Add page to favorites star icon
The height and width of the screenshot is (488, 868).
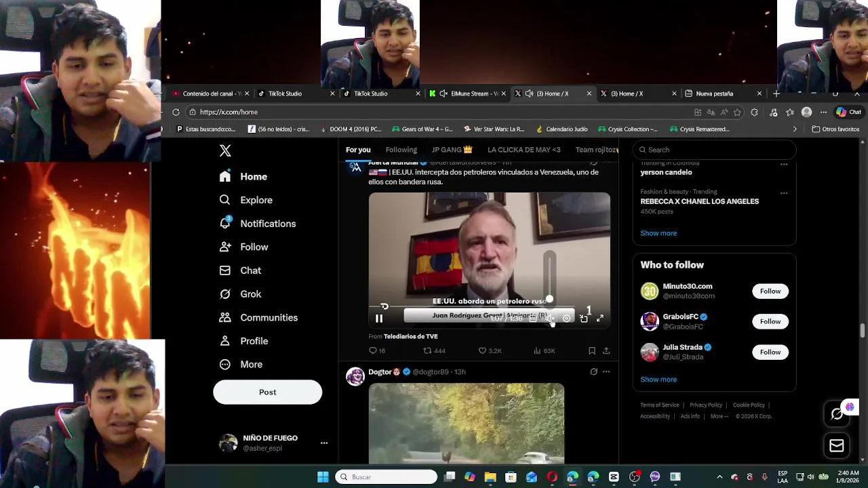(x=737, y=112)
